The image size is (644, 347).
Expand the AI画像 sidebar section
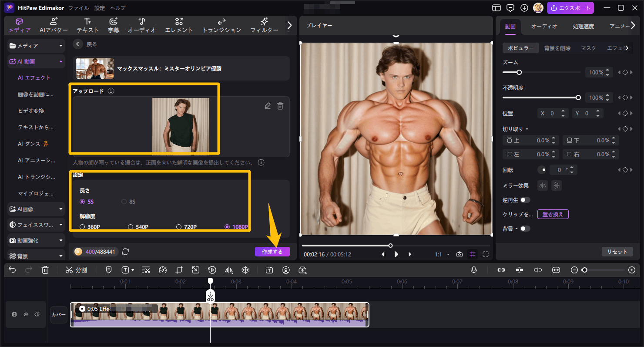point(37,209)
